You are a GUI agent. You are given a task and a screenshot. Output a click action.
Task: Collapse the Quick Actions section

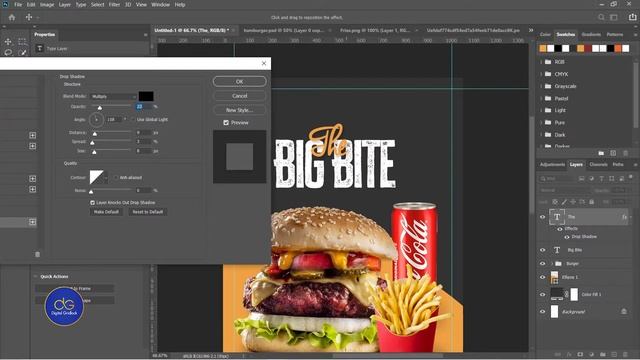36,276
